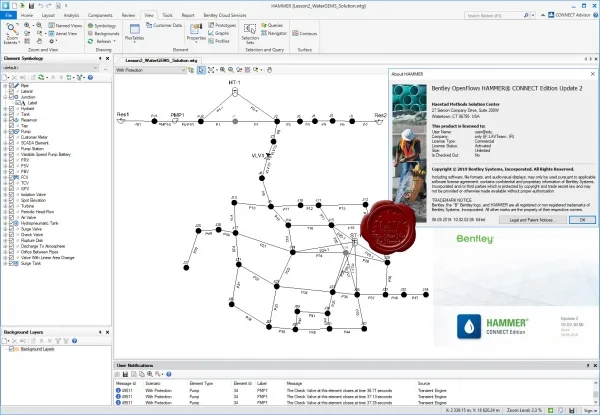Click the Refresh drawing button

(99, 41)
